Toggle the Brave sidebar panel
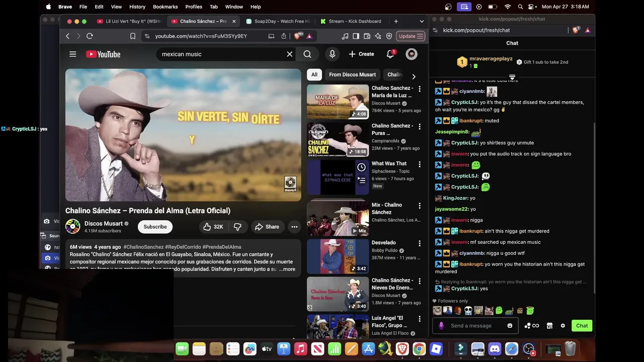Viewport: 644px width, 362px height. [356, 36]
